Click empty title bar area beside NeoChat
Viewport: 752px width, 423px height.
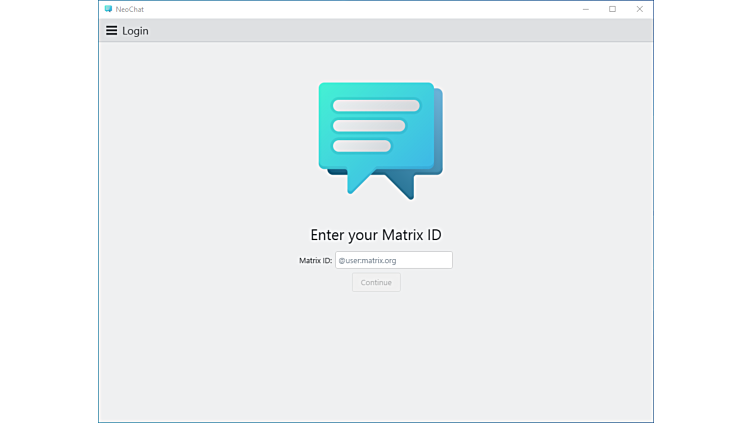(350, 9)
